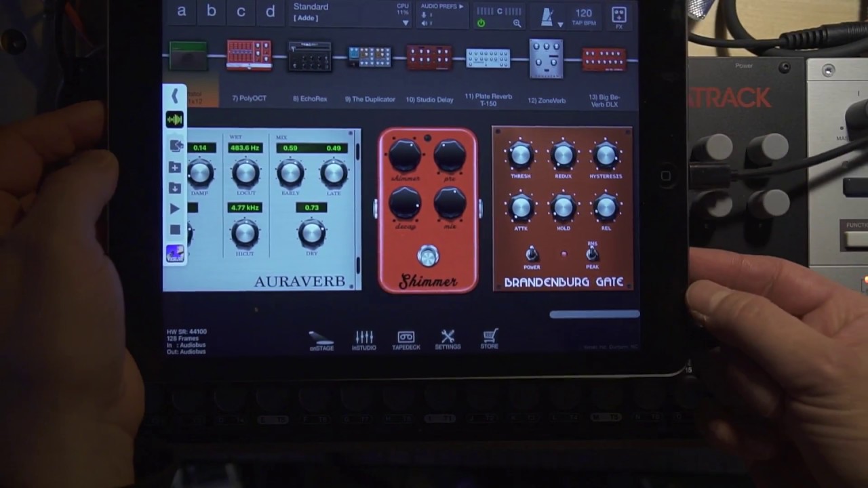Toggle the tuner power button
The image size is (868, 488).
point(481,23)
